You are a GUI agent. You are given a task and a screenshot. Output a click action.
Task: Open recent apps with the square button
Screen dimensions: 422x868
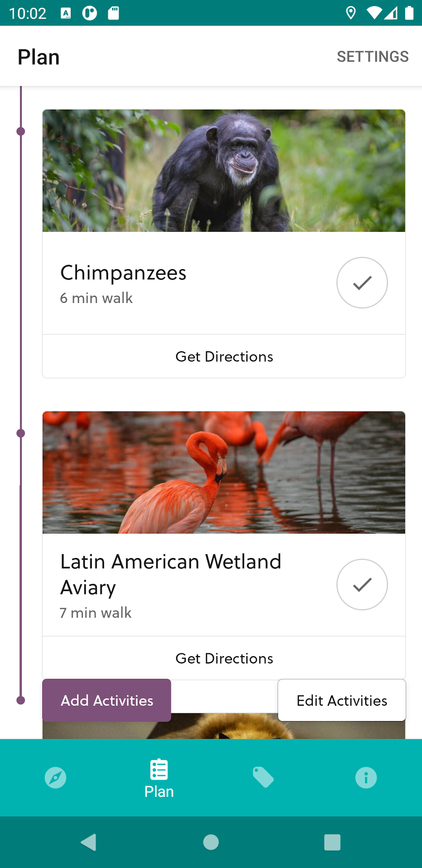click(331, 842)
